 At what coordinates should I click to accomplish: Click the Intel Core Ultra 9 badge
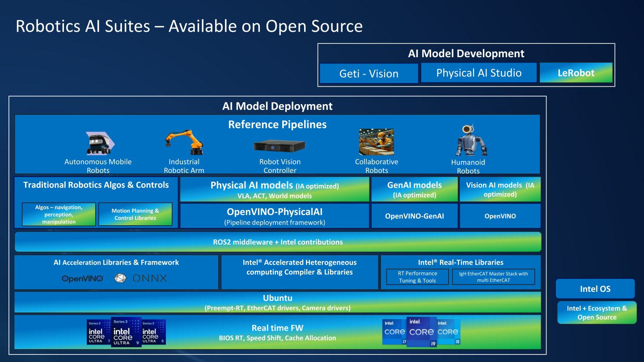pos(126,332)
